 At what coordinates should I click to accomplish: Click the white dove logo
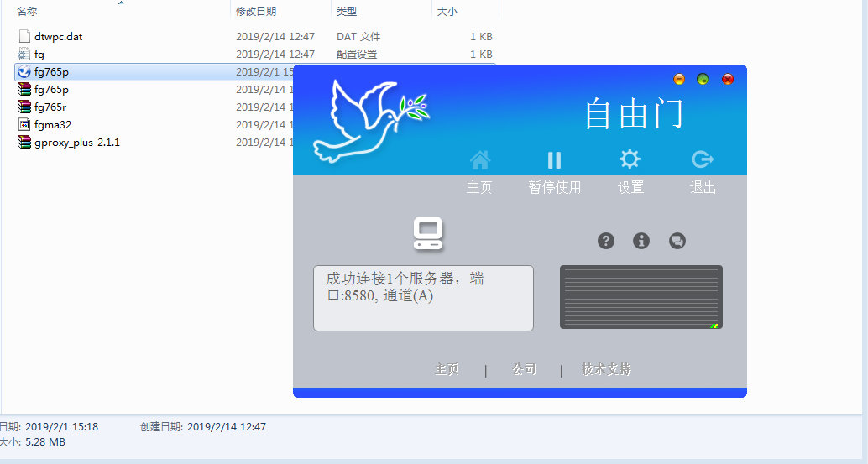coord(371,121)
